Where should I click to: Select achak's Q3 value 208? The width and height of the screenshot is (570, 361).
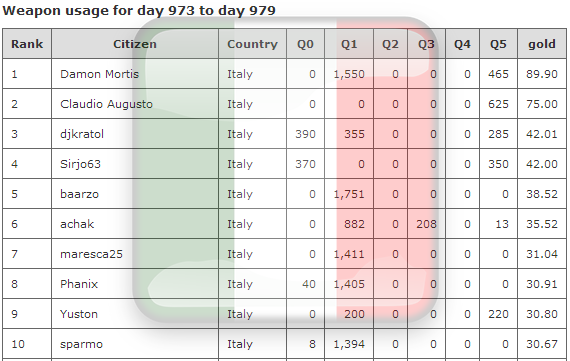(426, 224)
